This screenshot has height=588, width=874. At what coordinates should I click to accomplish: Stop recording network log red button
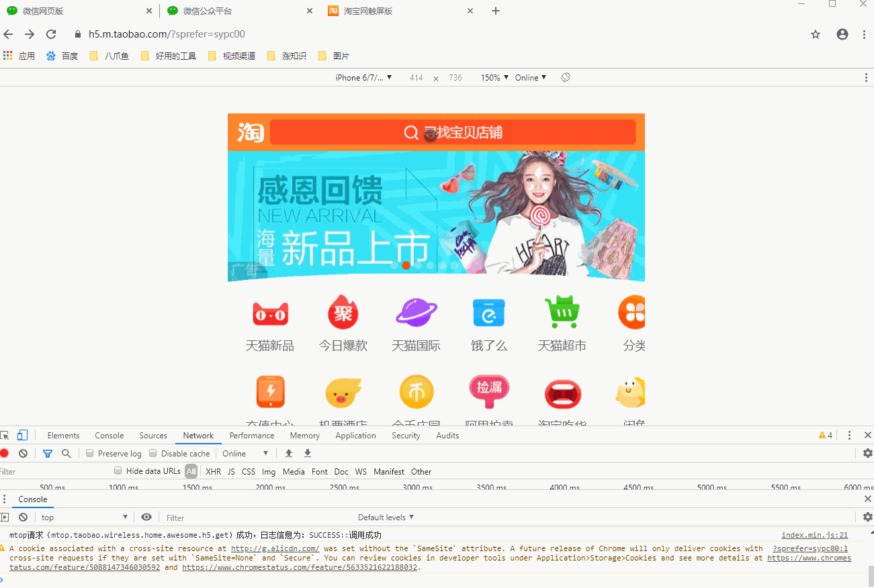tap(4, 453)
